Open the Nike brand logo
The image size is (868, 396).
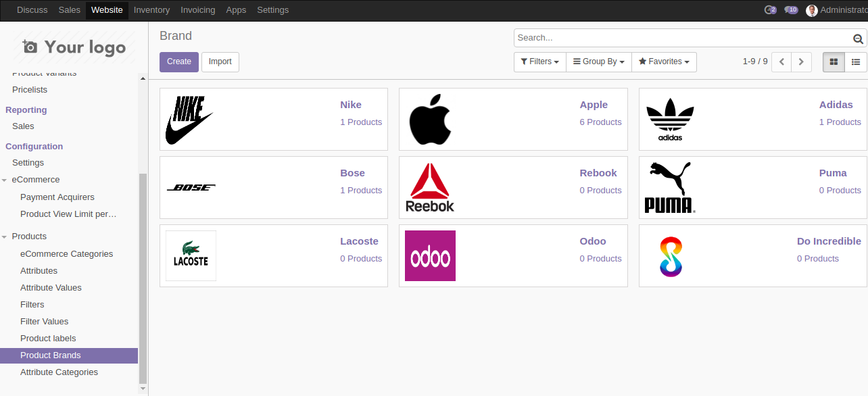tap(190, 120)
